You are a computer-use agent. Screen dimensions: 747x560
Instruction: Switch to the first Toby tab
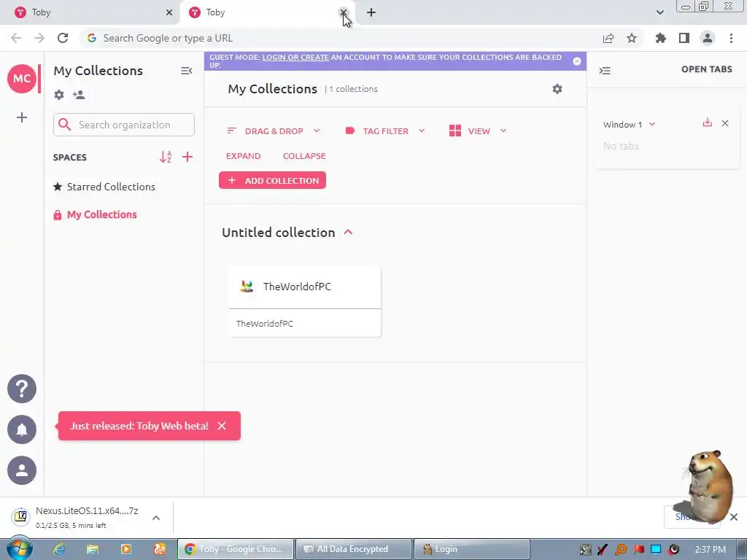(x=90, y=12)
